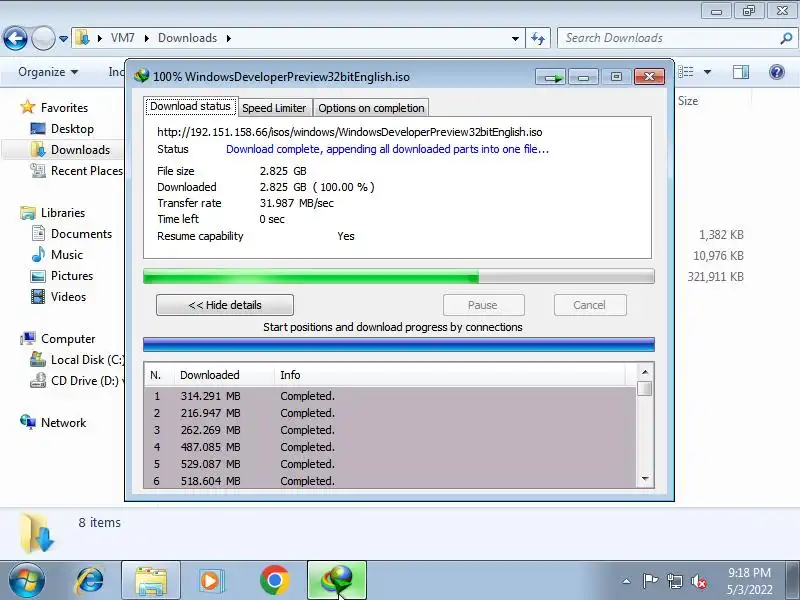Click the Size column header

[x=688, y=101]
